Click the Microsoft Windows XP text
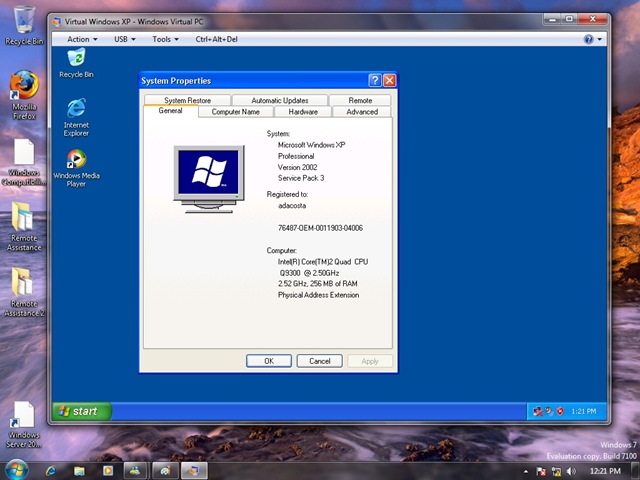The height and width of the screenshot is (480, 640). [311, 144]
